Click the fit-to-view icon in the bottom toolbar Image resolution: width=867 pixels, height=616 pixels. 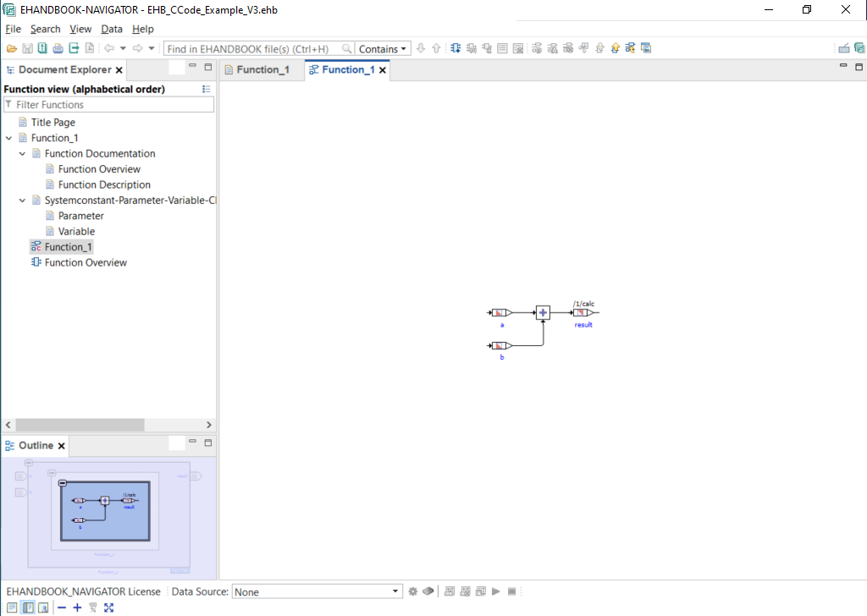108,607
